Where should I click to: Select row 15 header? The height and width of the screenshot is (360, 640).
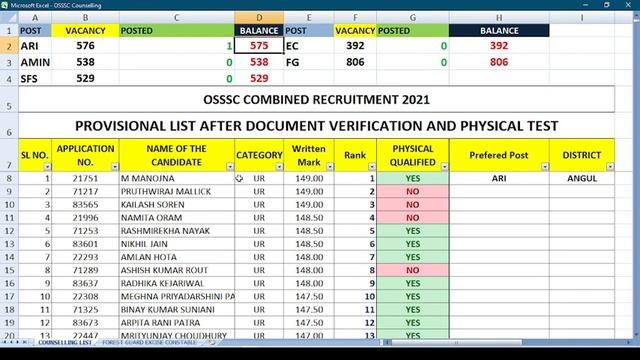[x=9, y=270]
